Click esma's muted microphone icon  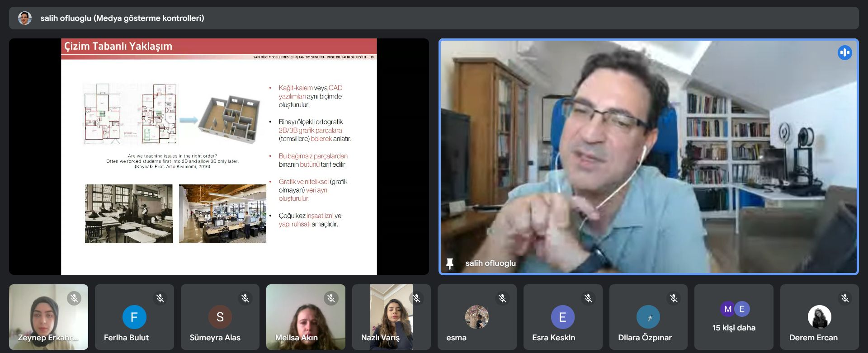[x=502, y=298]
